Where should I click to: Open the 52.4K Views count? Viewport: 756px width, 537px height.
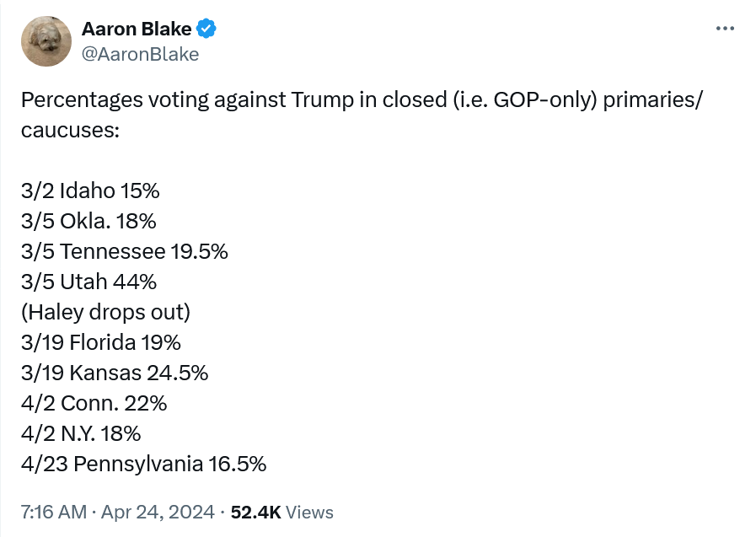click(281, 512)
